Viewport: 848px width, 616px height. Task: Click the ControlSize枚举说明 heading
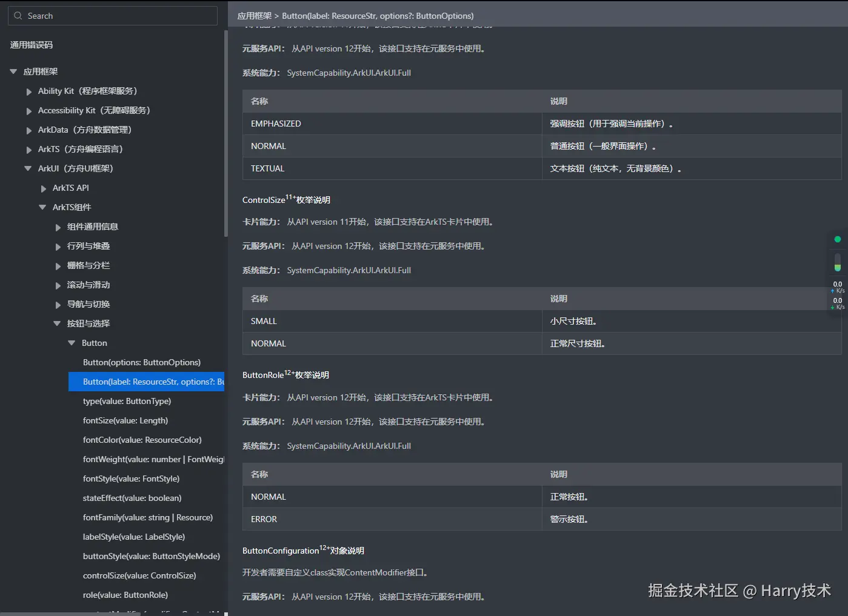coord(286,199)
